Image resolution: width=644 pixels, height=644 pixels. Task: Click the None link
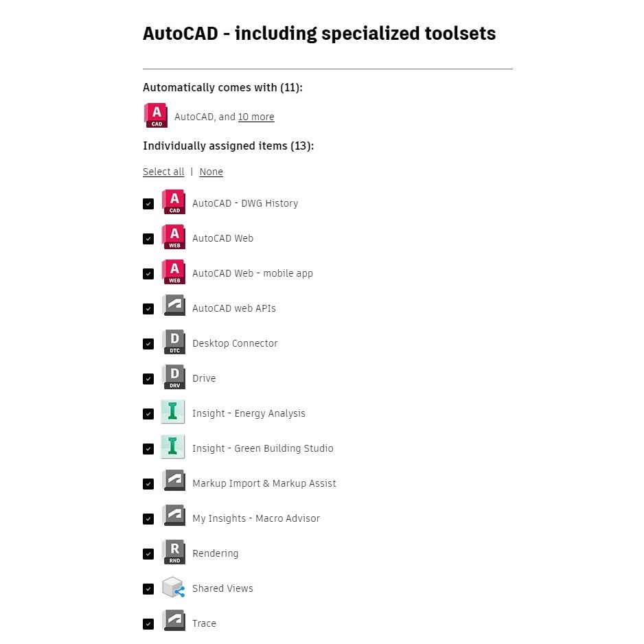point(211,172)
